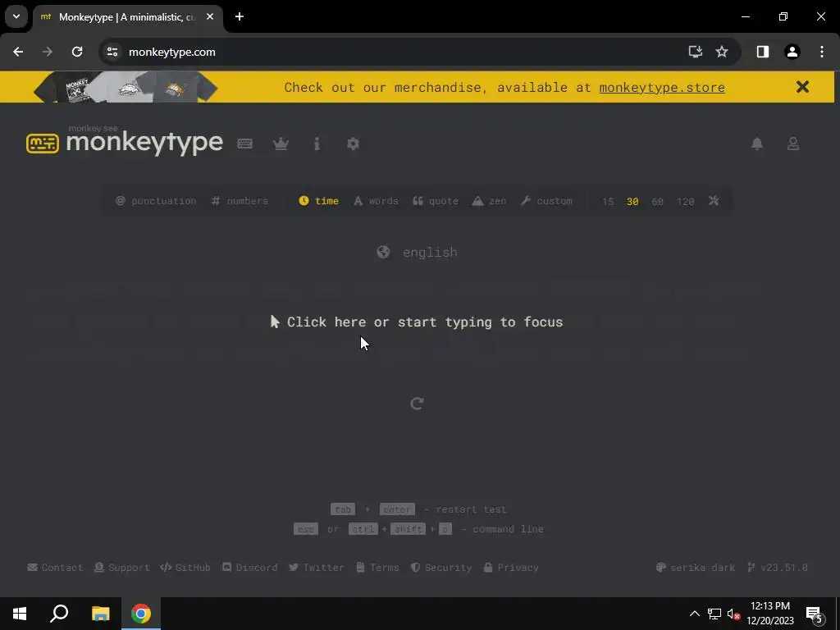Set test duration to 120 seconds

[x=686, y=202]
